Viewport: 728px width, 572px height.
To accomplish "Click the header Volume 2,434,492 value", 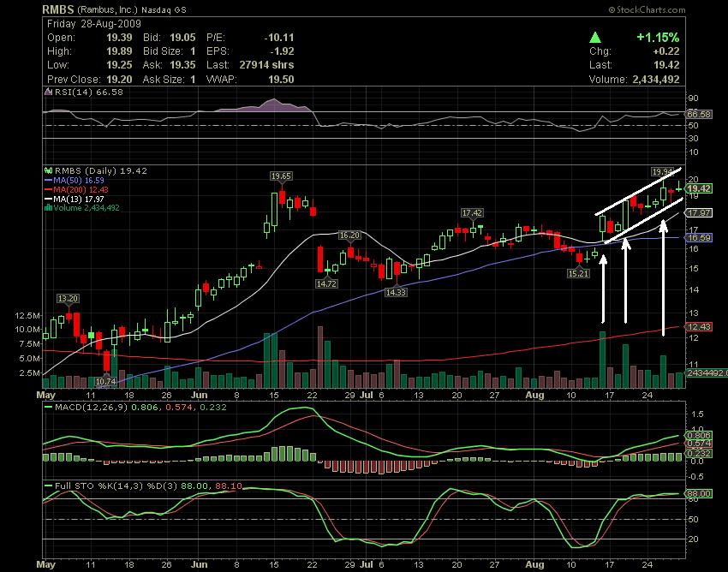I will click(656, 80).
